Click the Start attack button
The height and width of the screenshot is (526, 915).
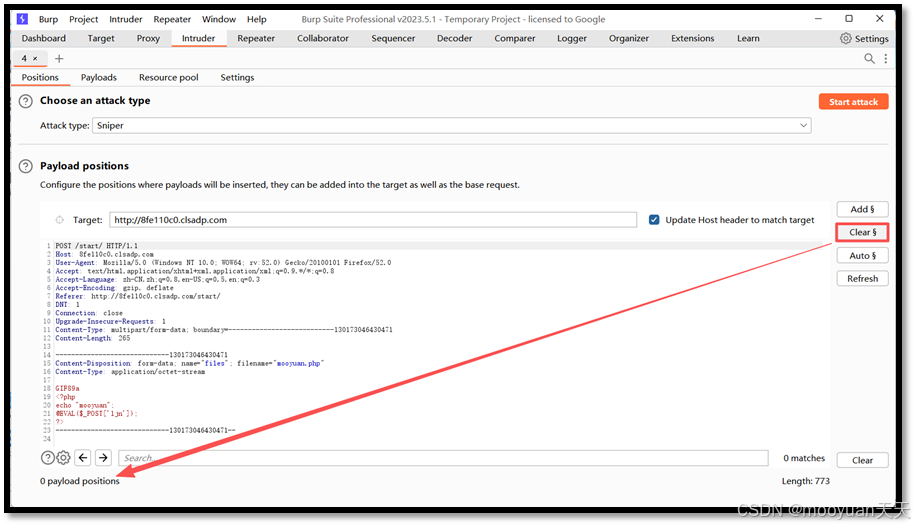click(853, 102)
